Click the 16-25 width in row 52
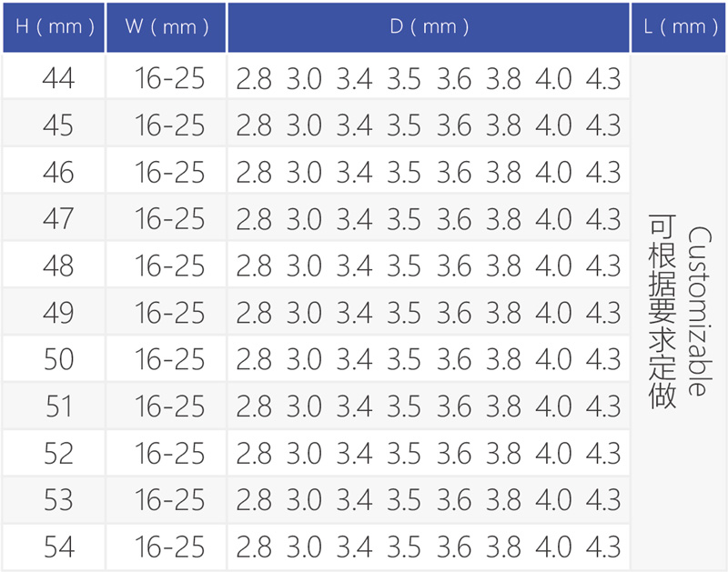The height and width of the screenshot is (572, 728). (x=170, y=453)
